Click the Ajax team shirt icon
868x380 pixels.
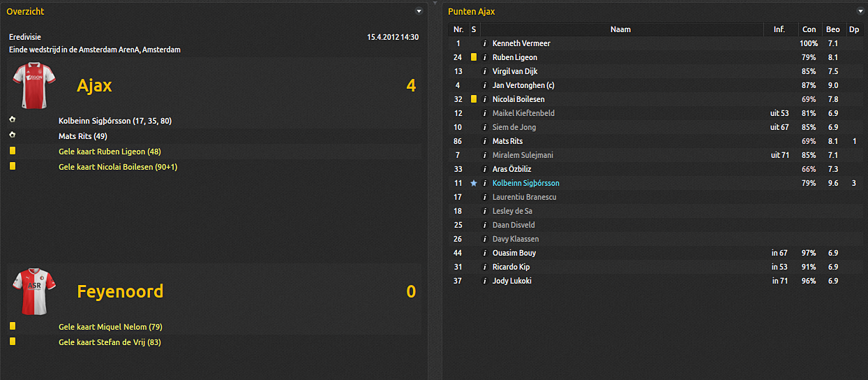[29, 85]
